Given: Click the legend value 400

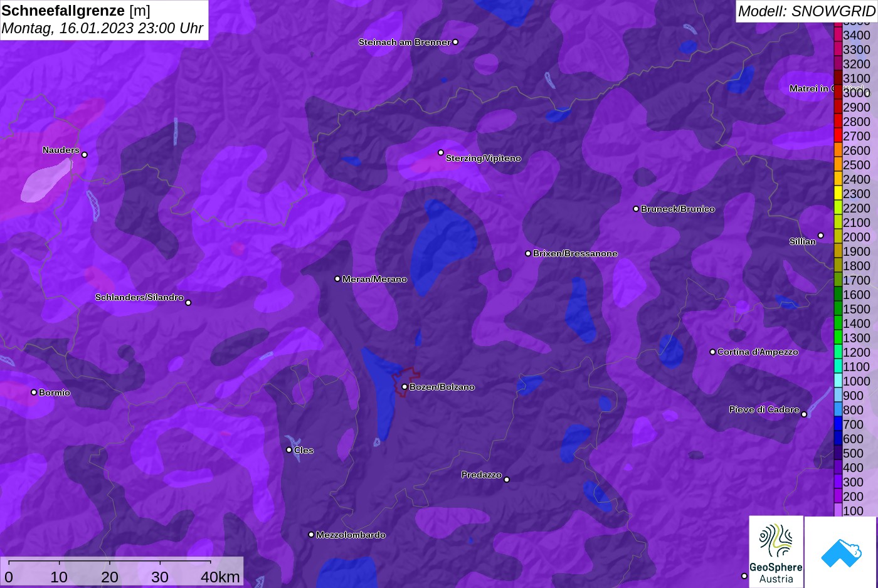Looking at the screenshot, I should (x=853, y=468).
